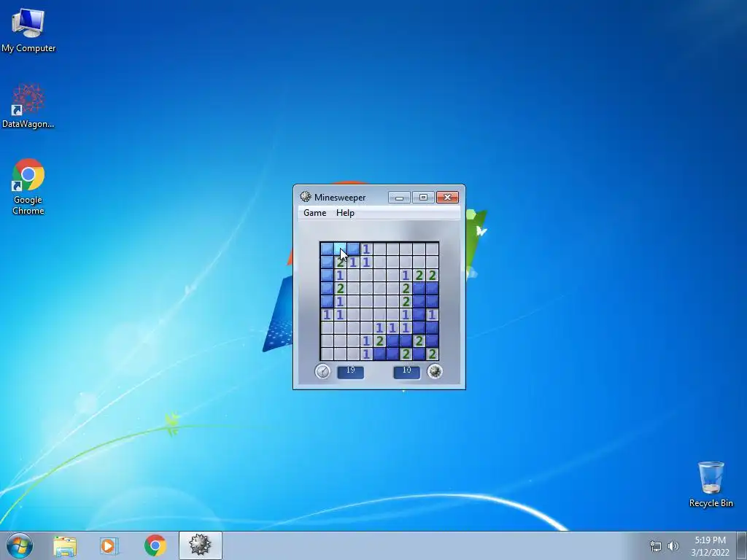Click the 2 in the bottom-right corner tile
Screen dimensions: 747x560
point(432,354)
